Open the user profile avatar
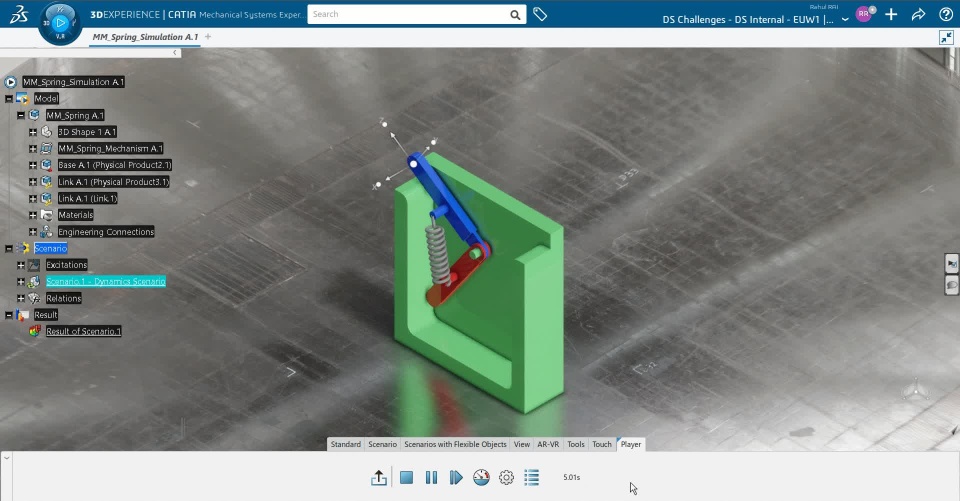The width and height of the screenshot is (960, 501). pyautogui.click(x=864, y=14)
